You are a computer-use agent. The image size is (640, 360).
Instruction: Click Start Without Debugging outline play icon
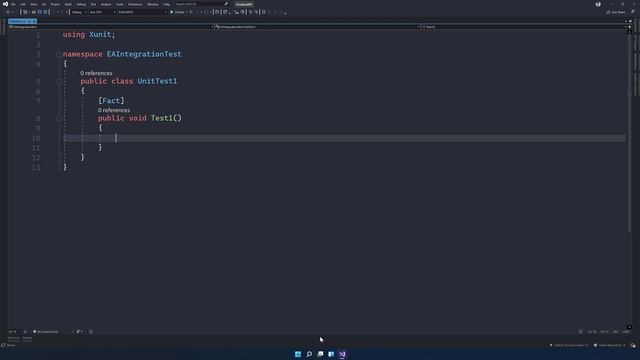tap(191, 12)
